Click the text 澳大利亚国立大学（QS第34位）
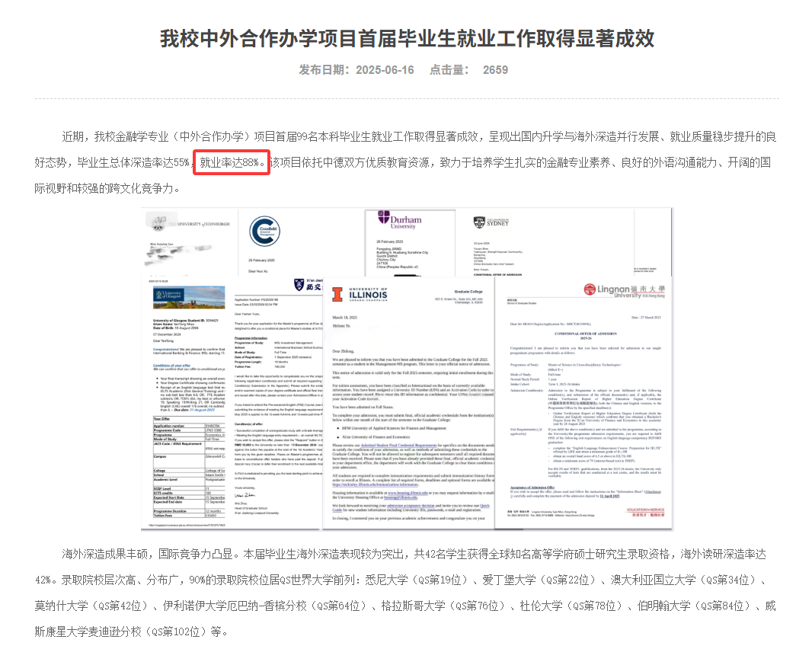This screenshot has width=812, height=649. pyautogui.click(x=686, y=580)
